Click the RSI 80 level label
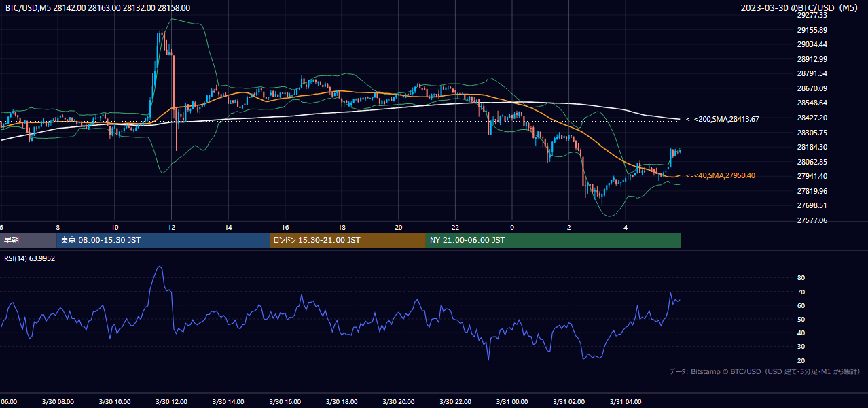The height and width of the screenshot is (408, 868). pyautogui.click(x=801, y=278)
